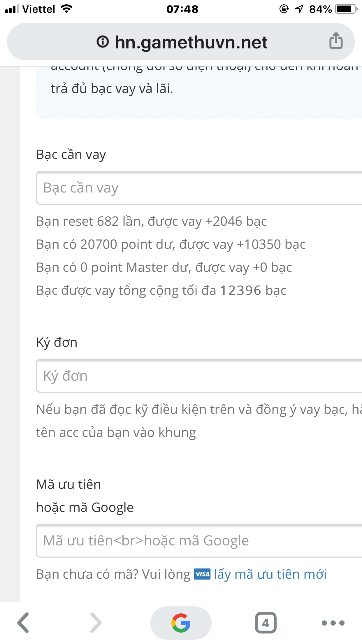Tap the Wi-Fi icon in status bar

coord(66,9)
